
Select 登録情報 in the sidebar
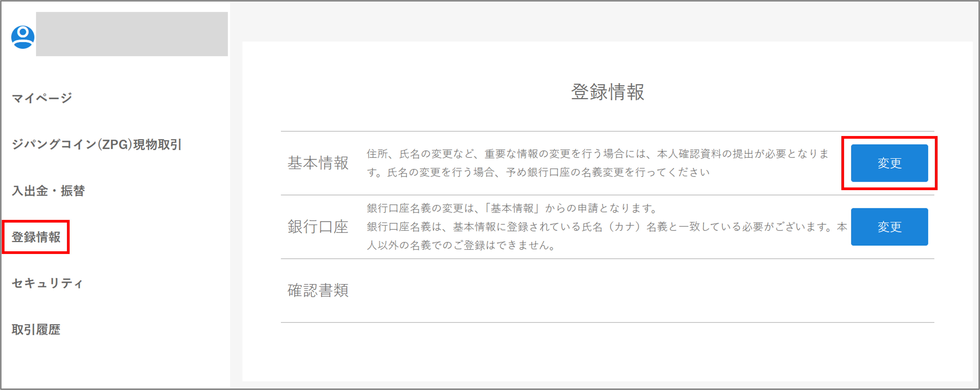click(x=36, y=237)
